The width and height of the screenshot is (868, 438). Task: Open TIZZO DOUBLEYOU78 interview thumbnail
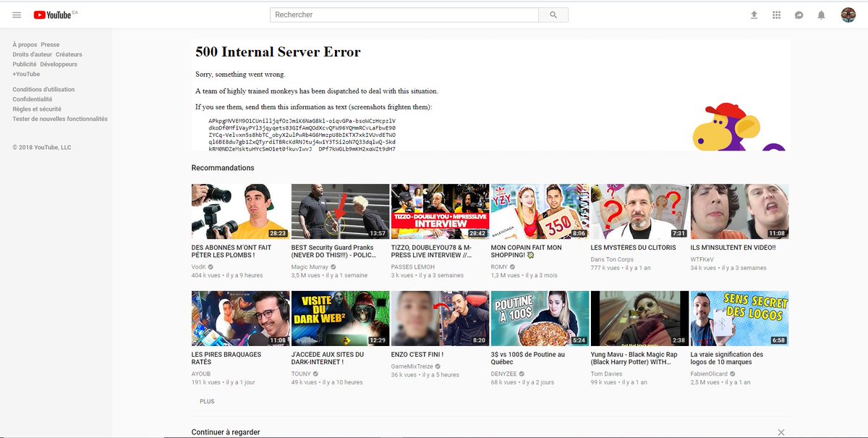(x=441, y=211)
